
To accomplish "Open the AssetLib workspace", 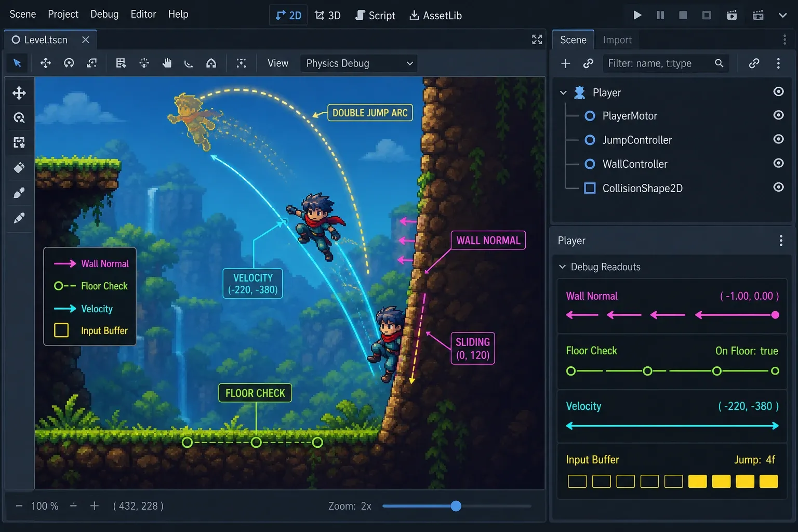I will coord(435,16).
